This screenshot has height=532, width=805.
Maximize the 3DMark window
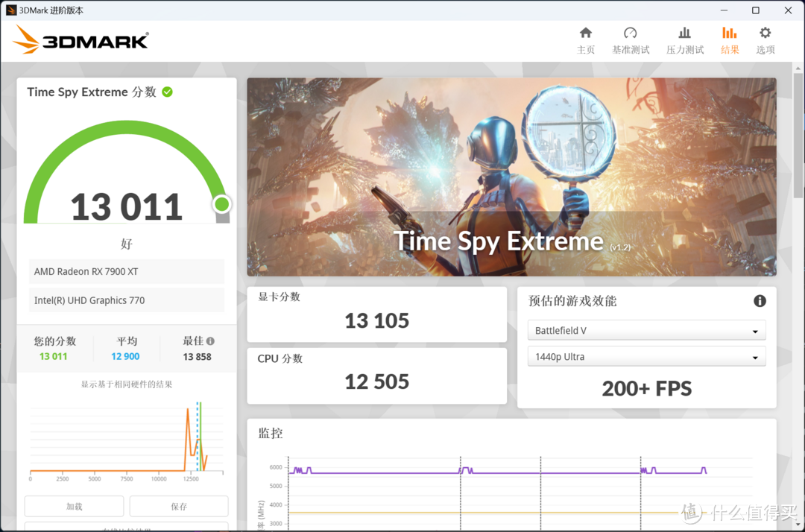click(x=756, y=10)
